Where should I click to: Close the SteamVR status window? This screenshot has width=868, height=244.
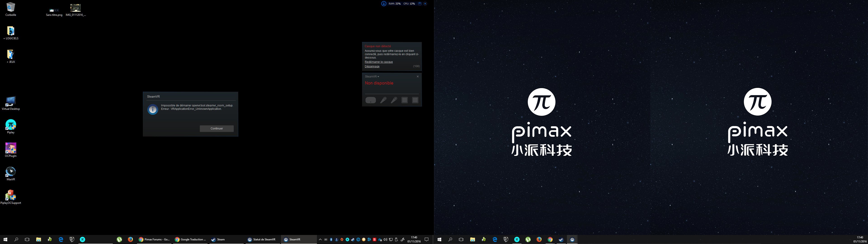(417, 77)
